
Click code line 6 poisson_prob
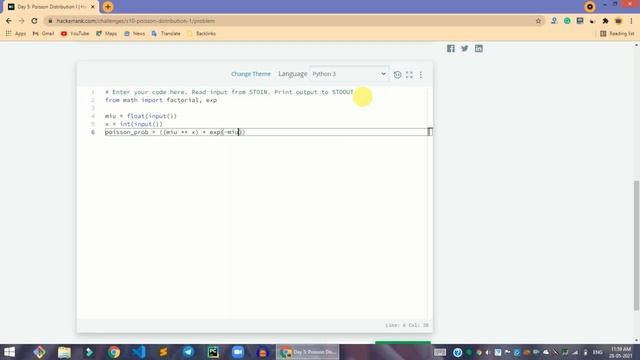pos(175,132)
